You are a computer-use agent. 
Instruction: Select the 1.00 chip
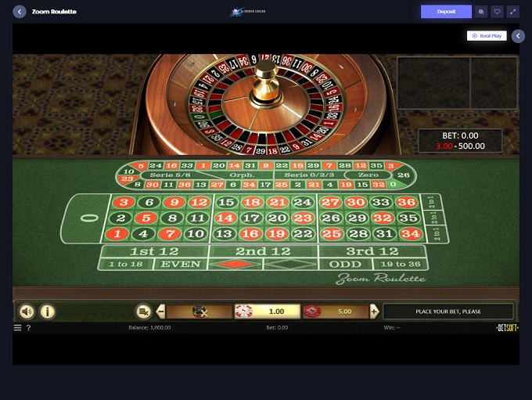268,312
